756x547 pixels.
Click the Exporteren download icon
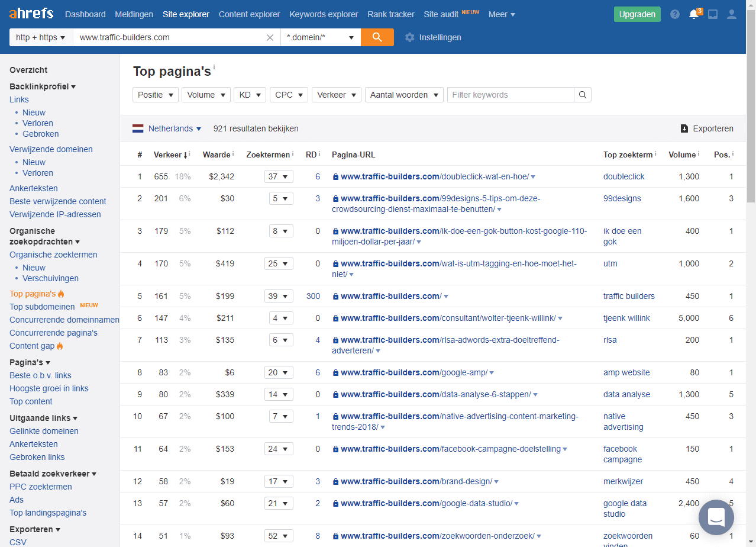684,128
